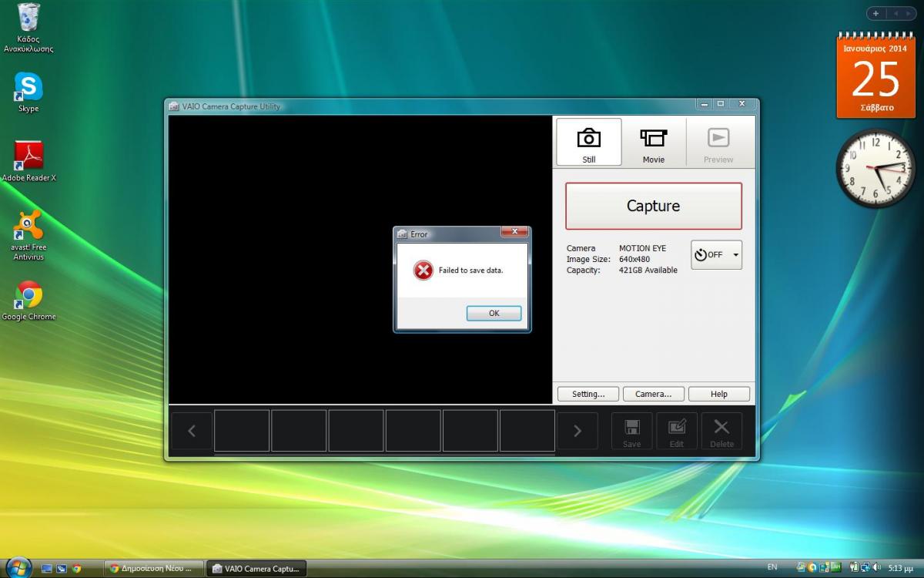Click the EN language indicator
The width and height of the screenshot is (924, 578).
click(x=772, y=567)
